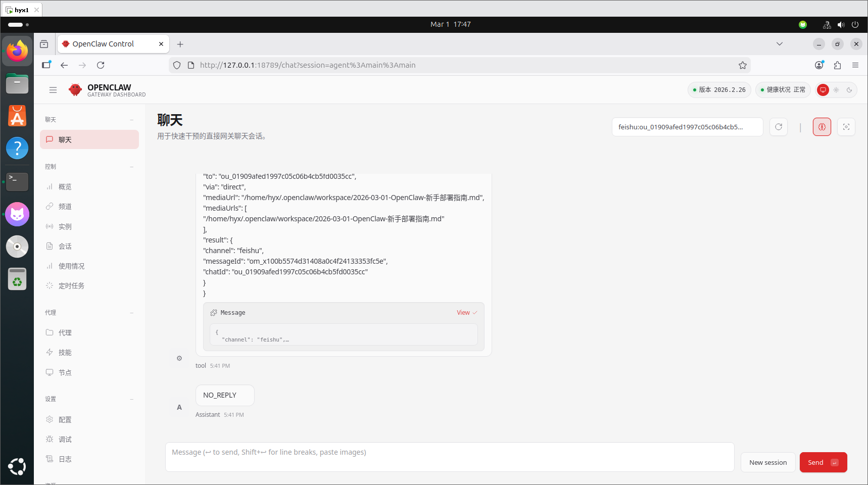Open the session selector dropdown

tap(687, 127)
